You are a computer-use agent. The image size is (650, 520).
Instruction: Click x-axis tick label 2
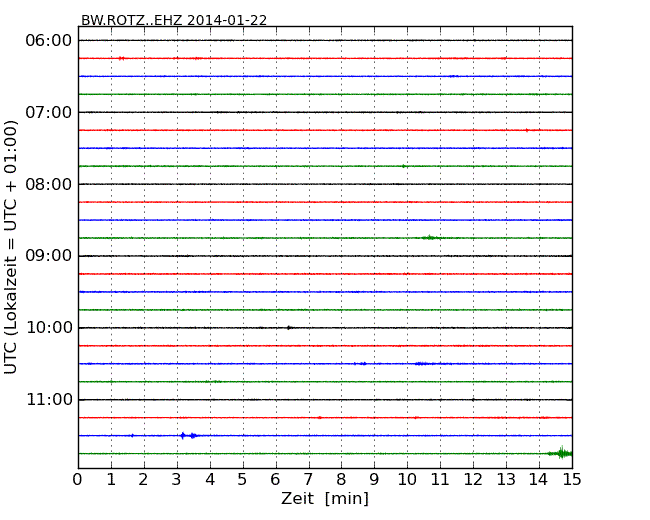click(143, 480)
